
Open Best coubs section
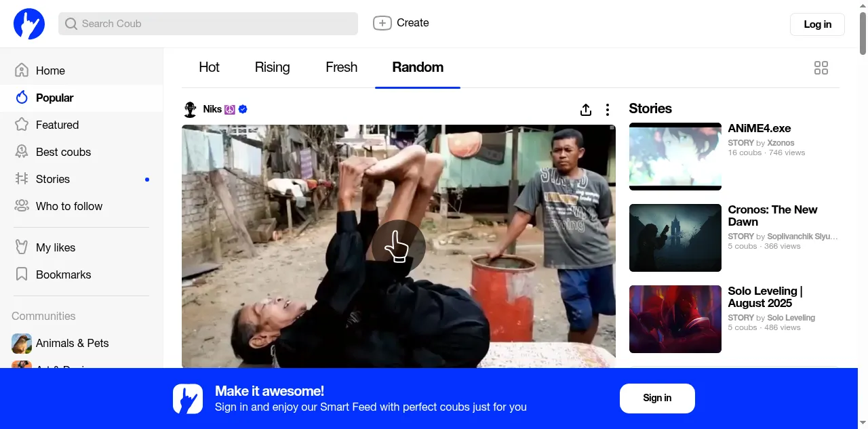(63, 152)
